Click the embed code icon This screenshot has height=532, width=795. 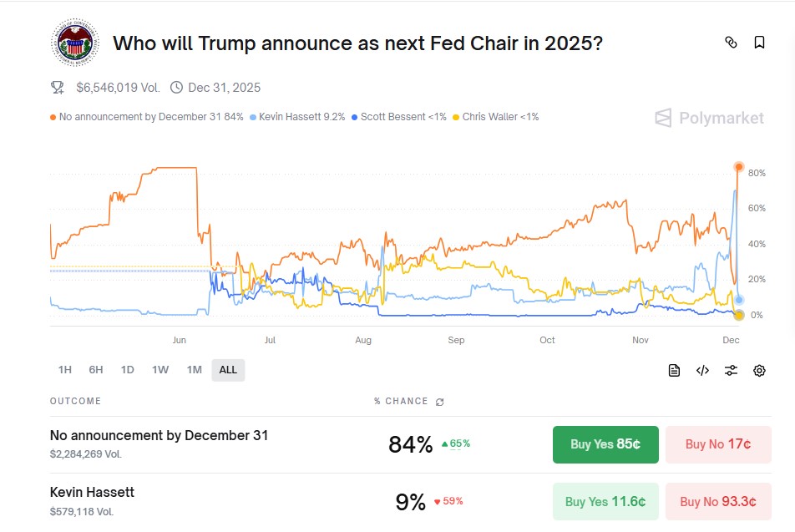point(702,371)
